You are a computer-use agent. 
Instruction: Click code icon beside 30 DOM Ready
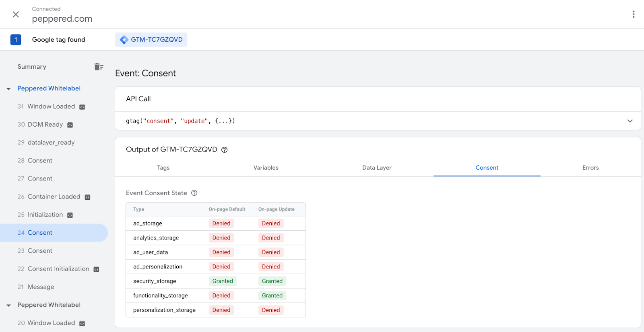point(70,125)
